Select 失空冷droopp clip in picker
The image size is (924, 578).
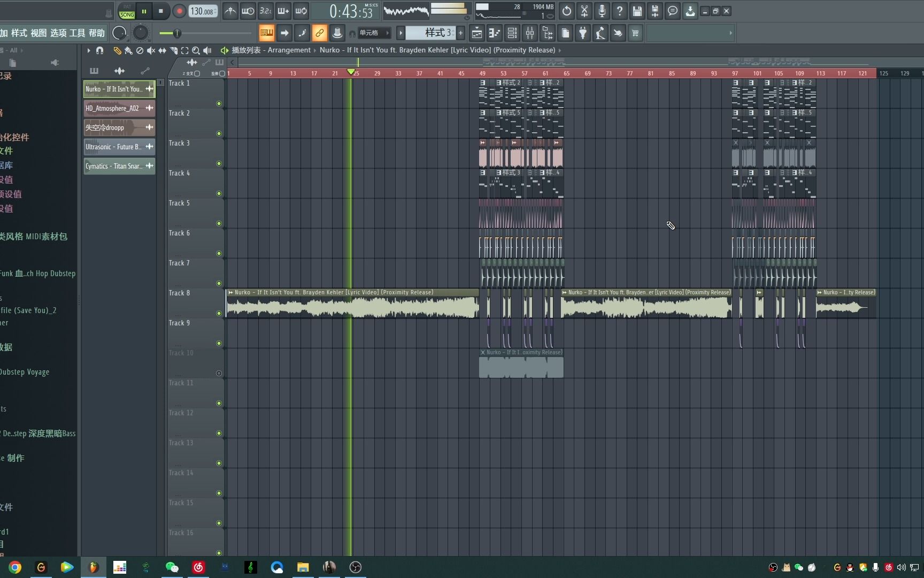pos(119,127)
